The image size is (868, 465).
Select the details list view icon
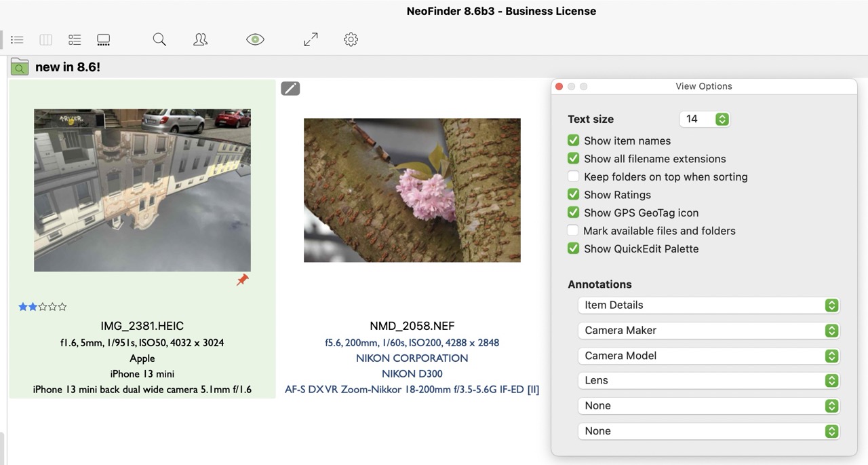pyautogui.click(x=74, y=39)
